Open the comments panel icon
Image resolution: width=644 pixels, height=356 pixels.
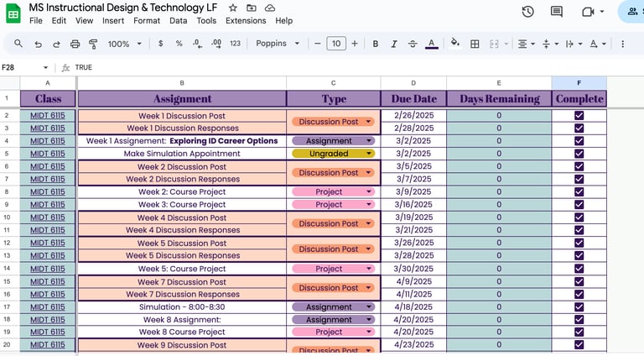(557, 12)
